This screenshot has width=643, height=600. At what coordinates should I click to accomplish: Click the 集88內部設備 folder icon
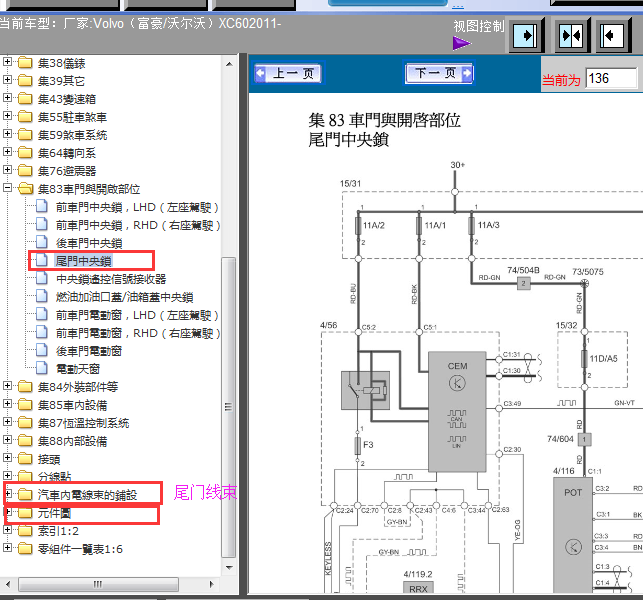coord(25,440)
